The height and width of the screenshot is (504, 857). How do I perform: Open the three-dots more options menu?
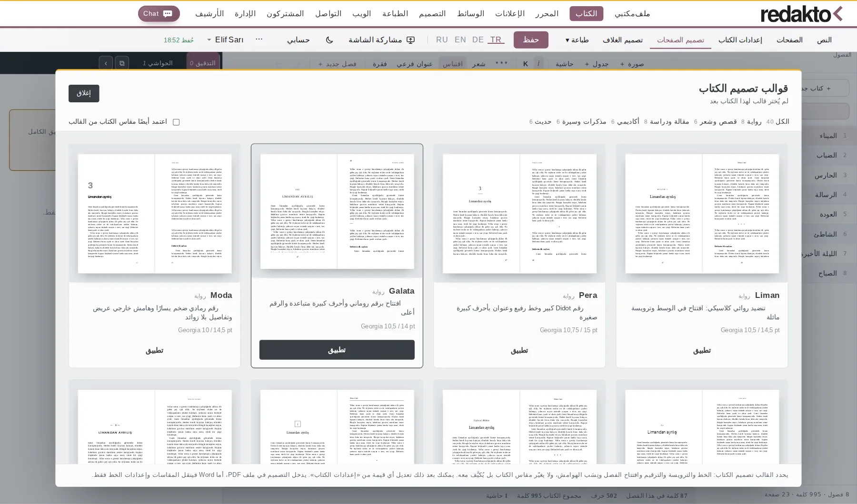coord(259,40)
